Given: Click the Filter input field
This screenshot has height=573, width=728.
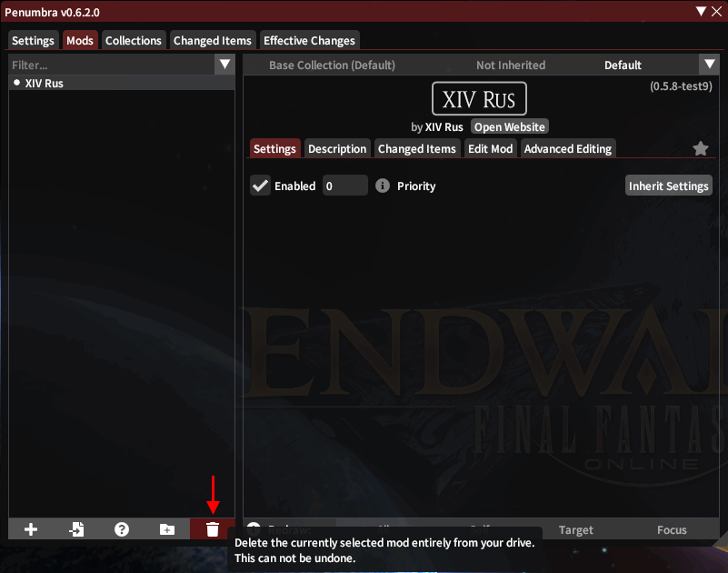Looking at the screenshot, I should pyautogui.click(x=112, y=65).
